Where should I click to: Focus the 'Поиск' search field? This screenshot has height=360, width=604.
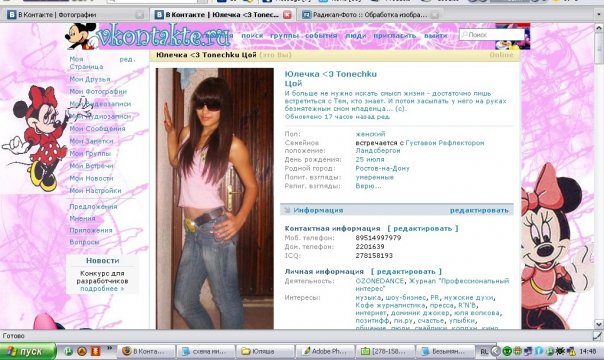point(492,35)
